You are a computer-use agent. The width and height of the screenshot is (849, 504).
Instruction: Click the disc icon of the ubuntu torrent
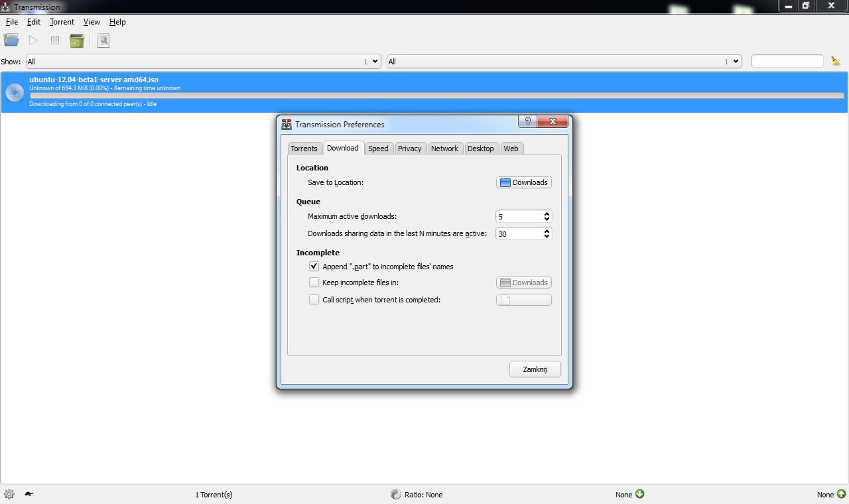[15, 92]
